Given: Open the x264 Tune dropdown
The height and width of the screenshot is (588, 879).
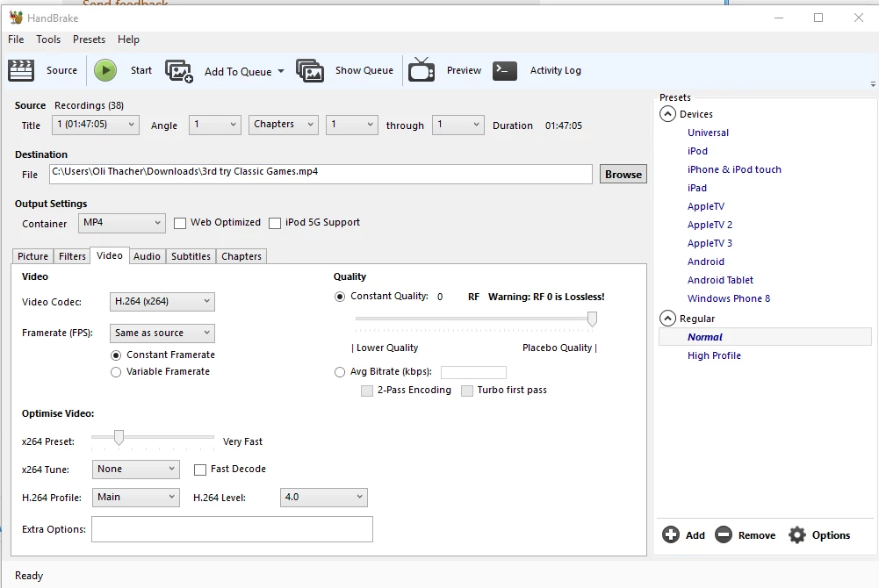Looking at the screenshot, I should tap(135, 469).
